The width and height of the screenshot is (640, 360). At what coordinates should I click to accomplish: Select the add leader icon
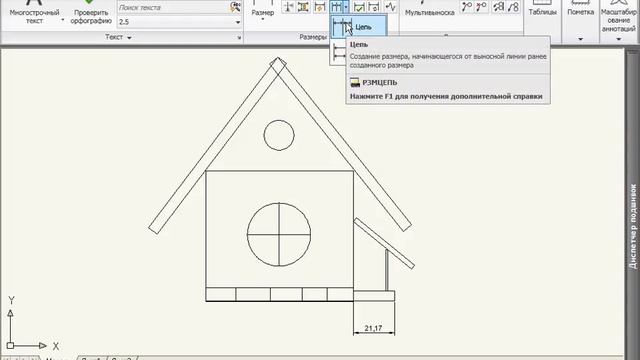pos(467,7)
